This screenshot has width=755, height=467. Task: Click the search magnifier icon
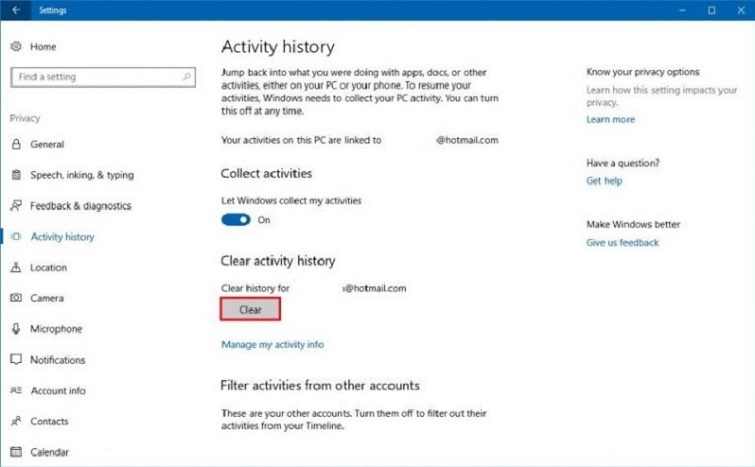click(186, 77)
